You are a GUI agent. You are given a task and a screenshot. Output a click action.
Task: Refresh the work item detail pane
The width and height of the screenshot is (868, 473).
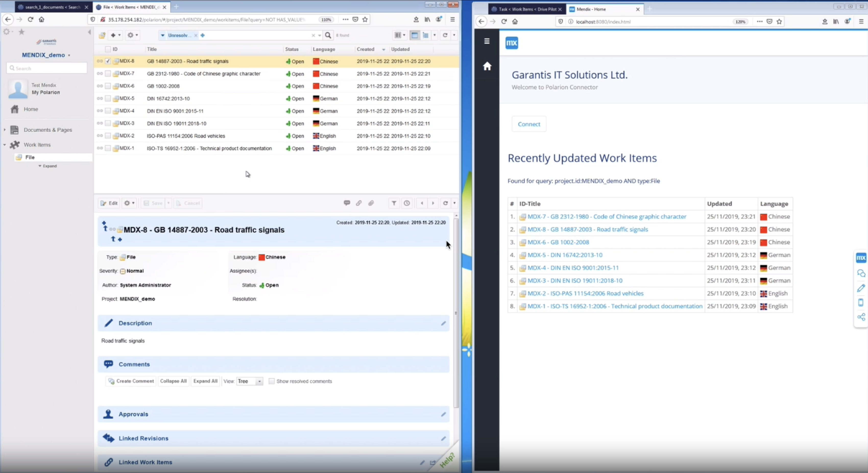pyautogui.click(x=445, y=203)
